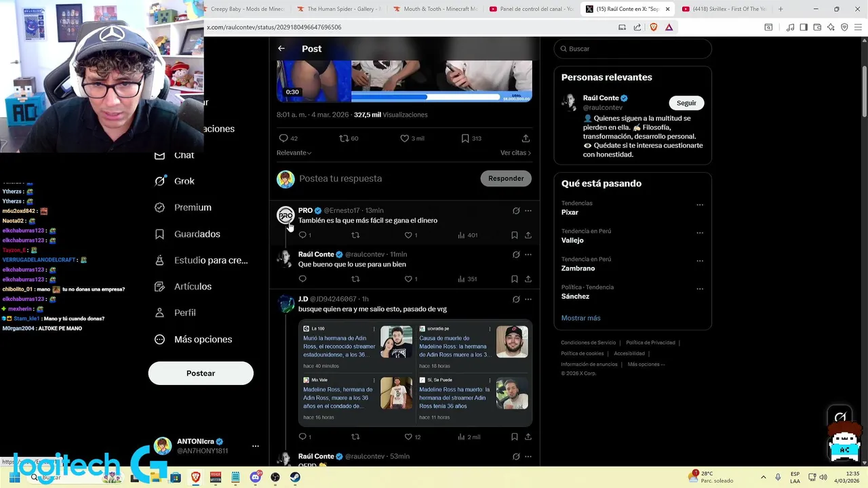Open Condiciones de Servicio link
This screenshot has height=488, width=868.
(589, 343)
